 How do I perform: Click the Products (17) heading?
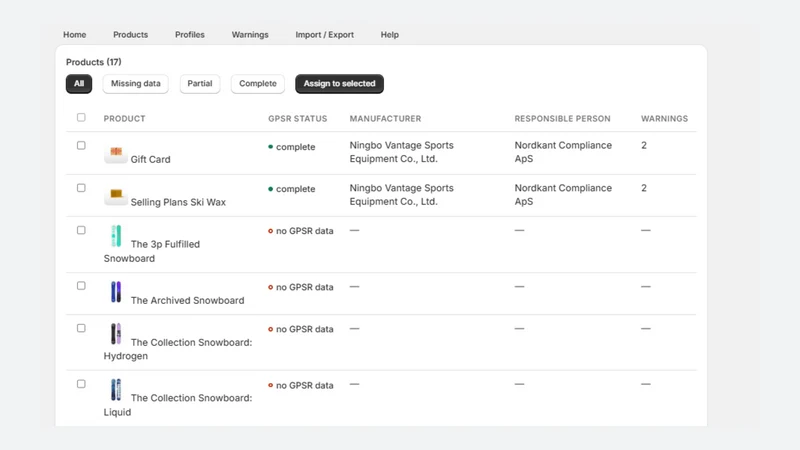click(x=93, y=62)
